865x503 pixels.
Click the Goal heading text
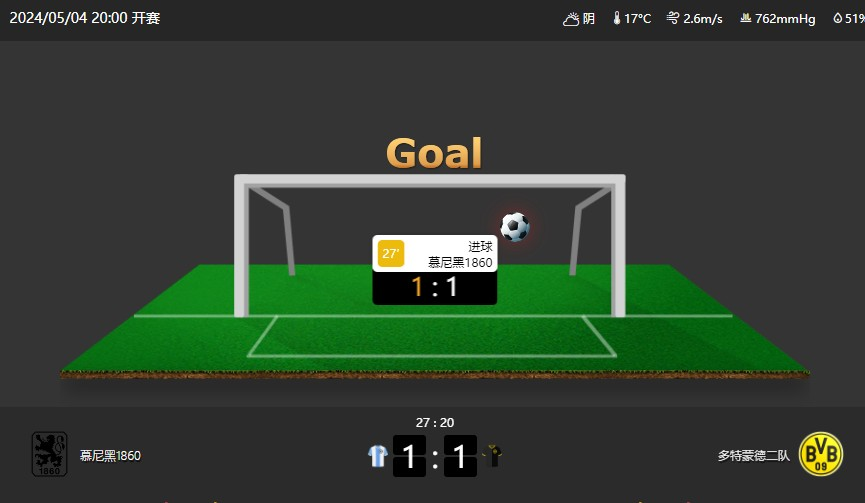434,152
